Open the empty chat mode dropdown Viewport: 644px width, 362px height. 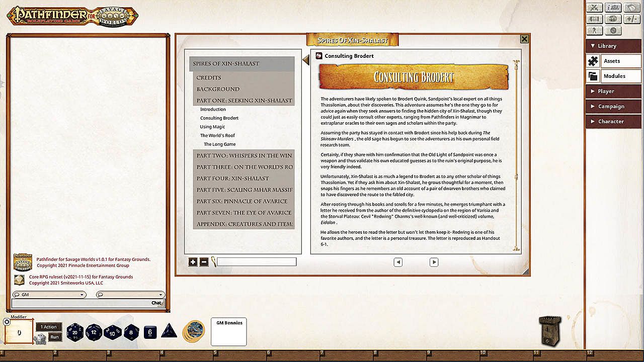(130, 295)
